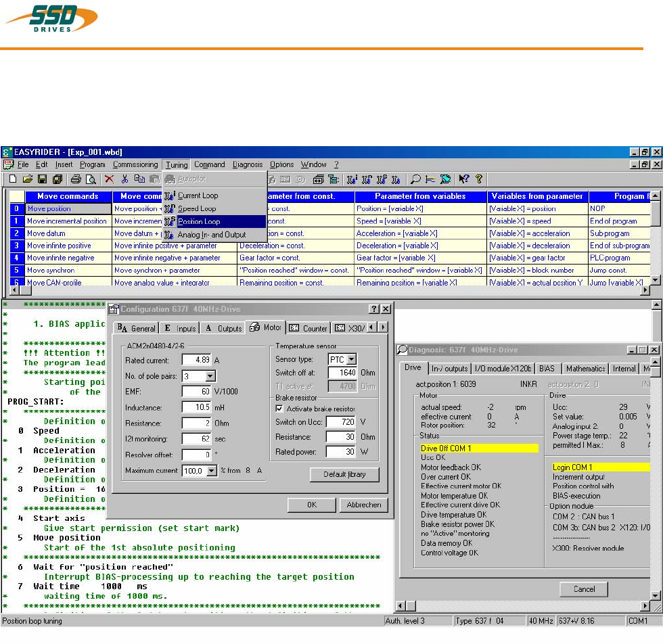Click the Current Loop menu entry icon
Image resolution: width=663 pixels, height=644 pixels.
[x=170, y=195]
